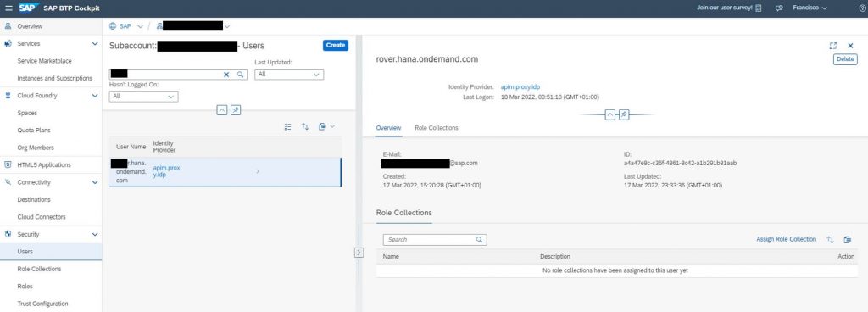The width and height of the screenshot is (868, 312).
Task: Open Roles in sidebar
Action: tap(25, 286)
